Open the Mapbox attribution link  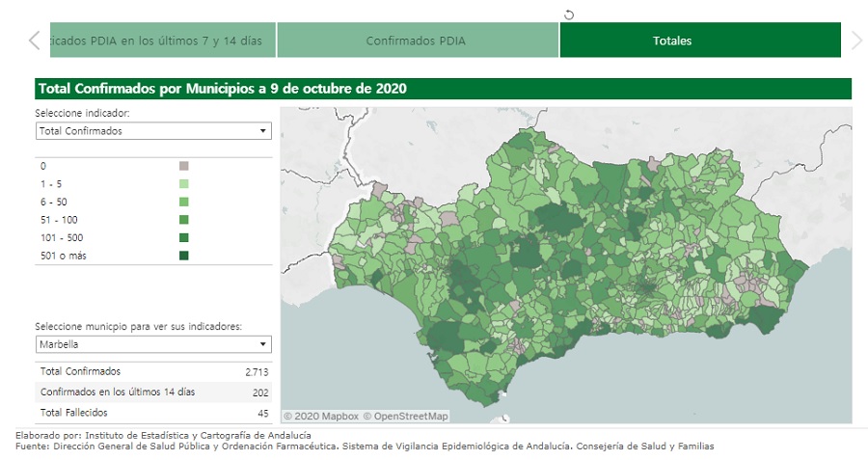coord(321,417)
